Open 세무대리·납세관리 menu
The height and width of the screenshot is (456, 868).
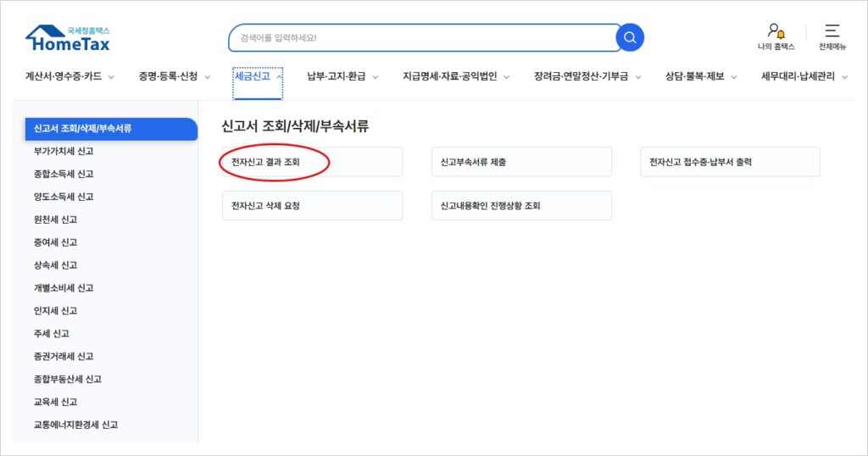click(798, 76)
